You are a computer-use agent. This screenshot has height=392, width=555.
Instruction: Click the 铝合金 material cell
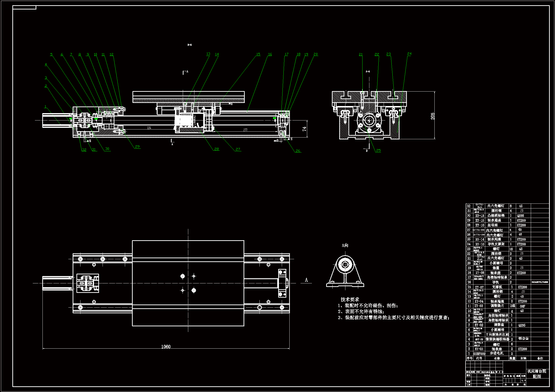coord(523,339)
